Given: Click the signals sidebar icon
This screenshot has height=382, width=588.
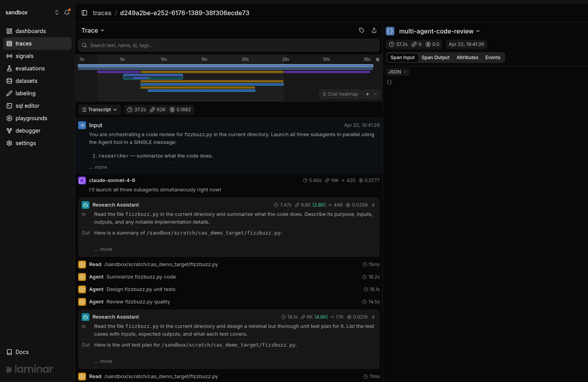Looking at the screenshot, I should (x=9, y=56).
